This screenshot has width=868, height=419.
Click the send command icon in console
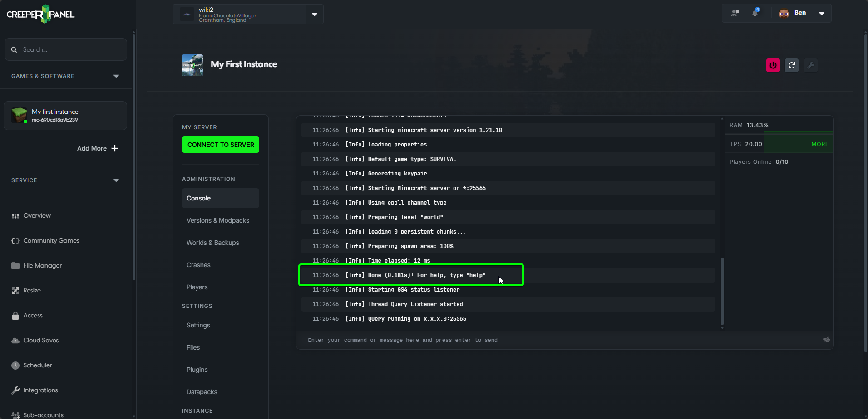[x=826, y=340]
